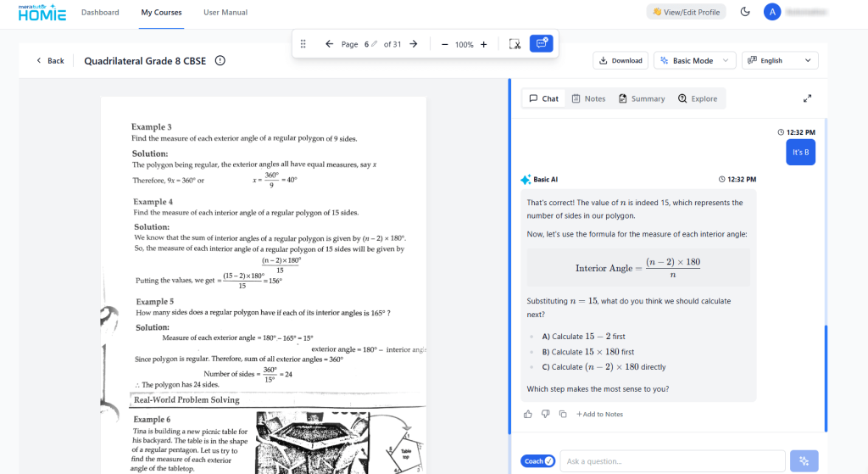Click the "It's B" user message

click(800, 153)
